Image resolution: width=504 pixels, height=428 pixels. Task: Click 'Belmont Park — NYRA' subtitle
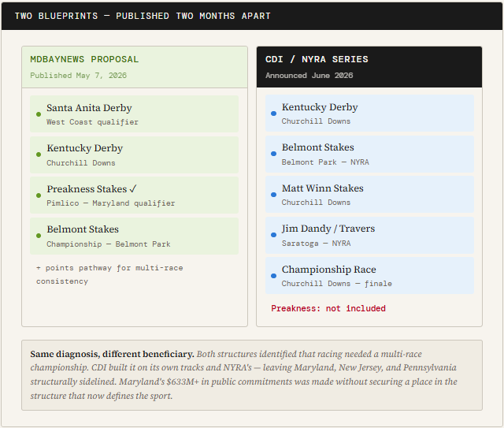coord(325,162)
